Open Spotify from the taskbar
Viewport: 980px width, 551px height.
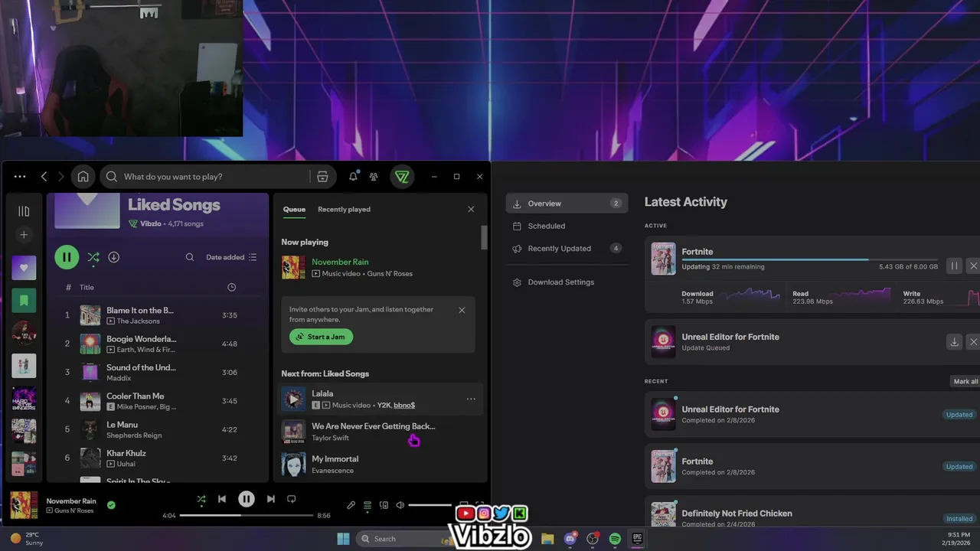coord(615,539)
